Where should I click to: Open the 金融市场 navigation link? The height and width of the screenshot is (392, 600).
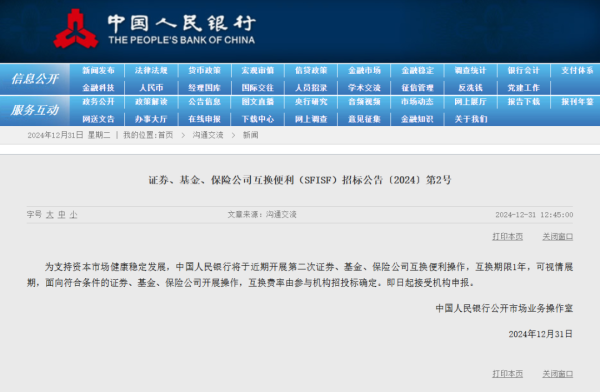tap(364, 70)
